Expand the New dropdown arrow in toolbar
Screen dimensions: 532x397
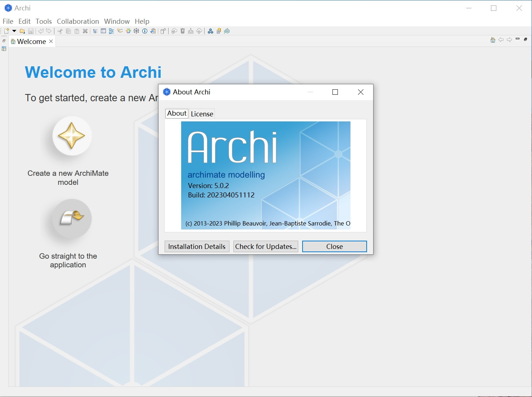[14, 31]
